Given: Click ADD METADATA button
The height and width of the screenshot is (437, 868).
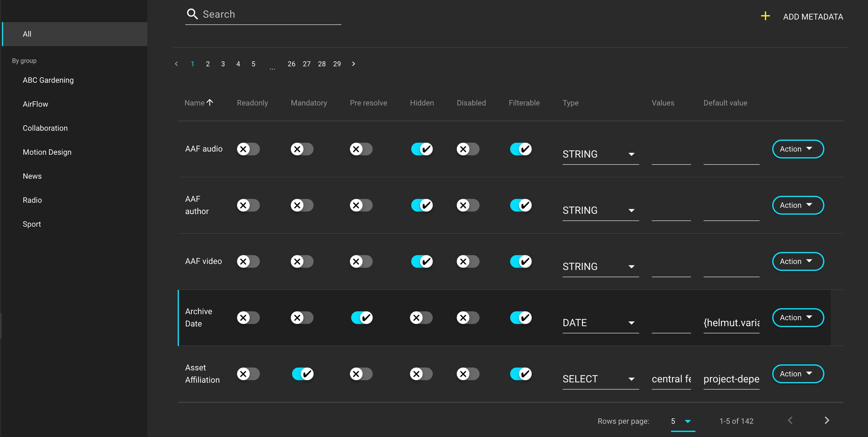Looking at the screenshot, I should [813, 17].
